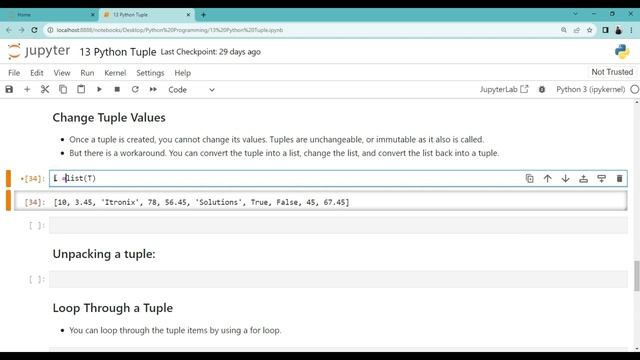The width and height of the screenshot is (640, 360).
Task: Delete the active cell with trash icon
Action: (619, 178)
